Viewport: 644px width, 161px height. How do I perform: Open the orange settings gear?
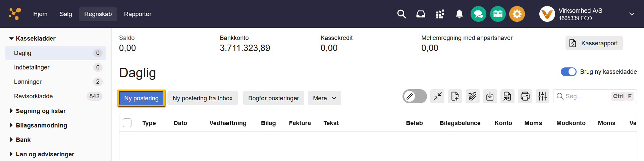pos(517,14)
